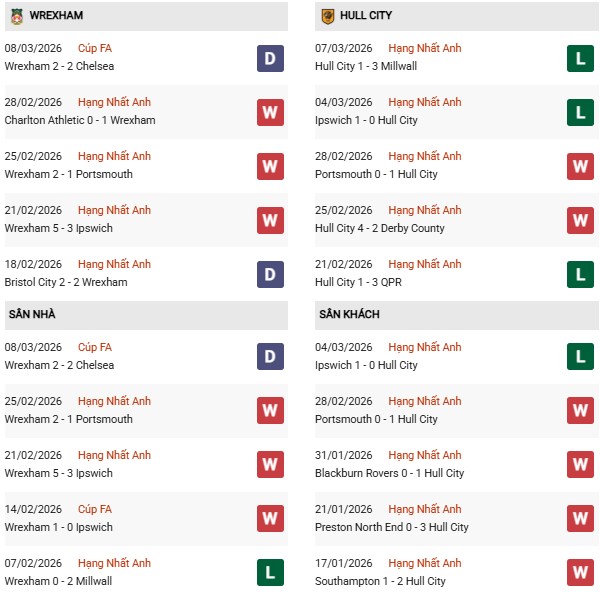Click the W badge for Preston North End match
Screen dimensions: 600x593
580,519
